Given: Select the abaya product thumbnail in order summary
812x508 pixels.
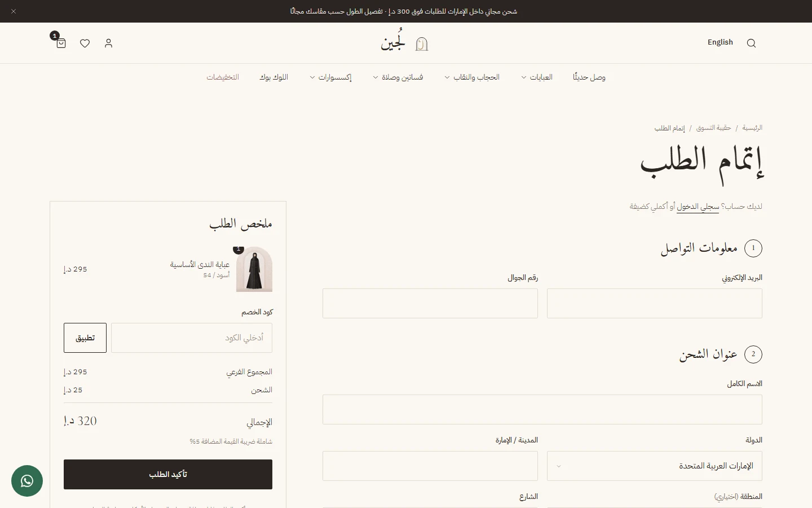Looking at the screenshot, I should pos(254,269).
